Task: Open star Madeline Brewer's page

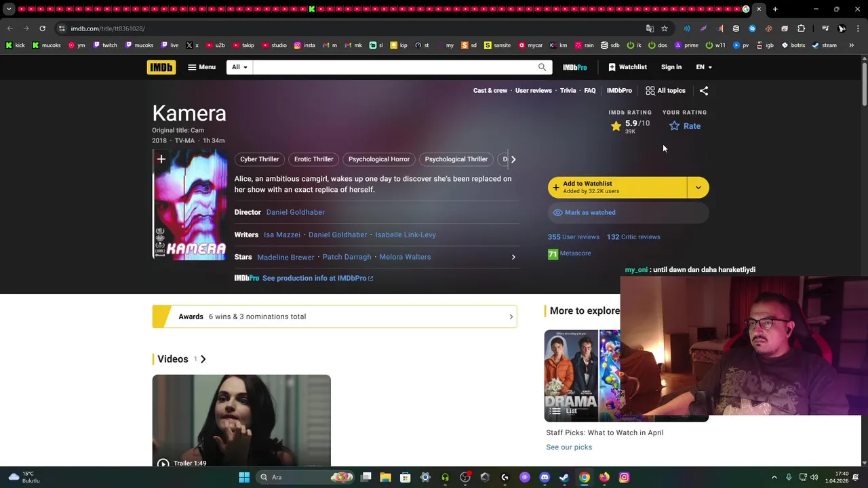Action: coord(285,257)
